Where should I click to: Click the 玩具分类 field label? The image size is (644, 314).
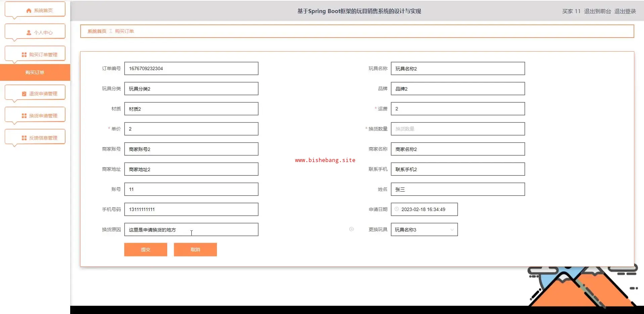pyautogui.click(x=111, y=89)
